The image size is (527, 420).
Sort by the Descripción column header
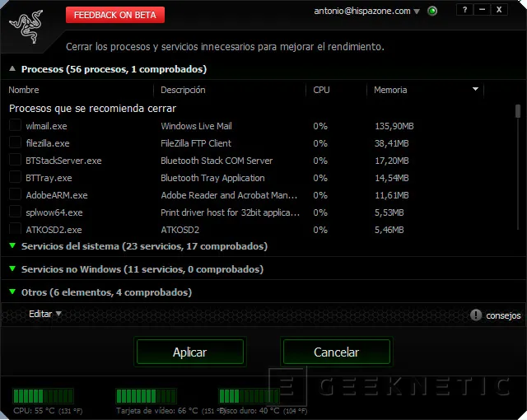tap(183, 90)
